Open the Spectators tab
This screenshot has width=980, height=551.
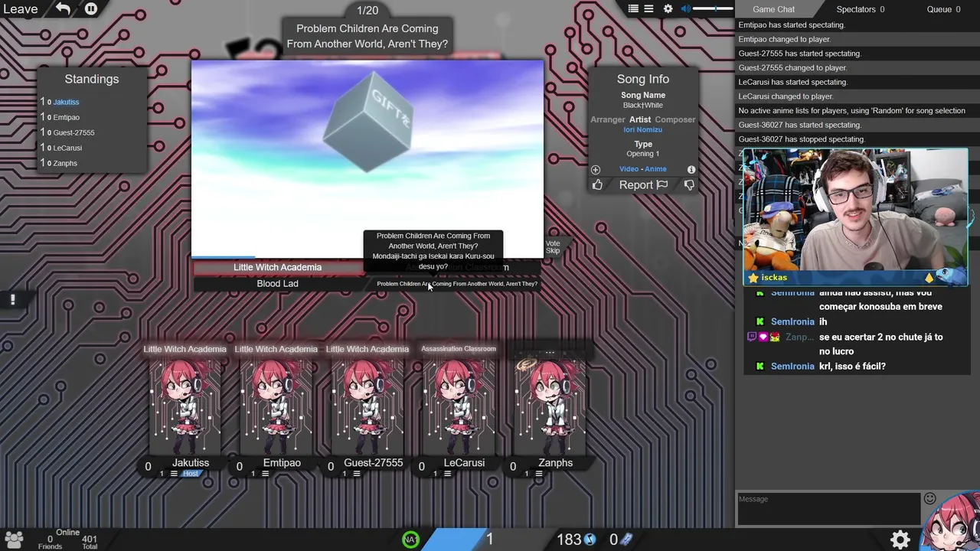tap(861, 9)
